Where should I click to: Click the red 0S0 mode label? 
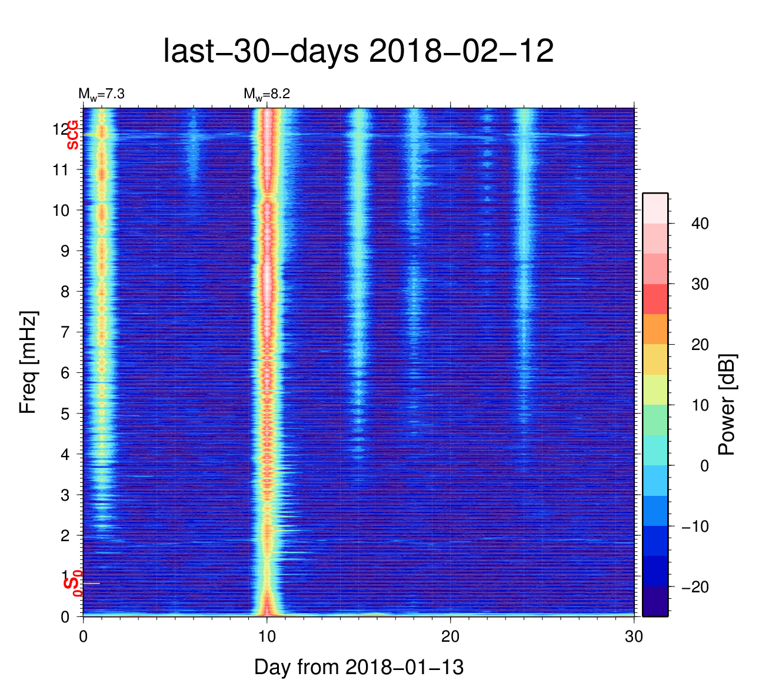coord(73,583)
